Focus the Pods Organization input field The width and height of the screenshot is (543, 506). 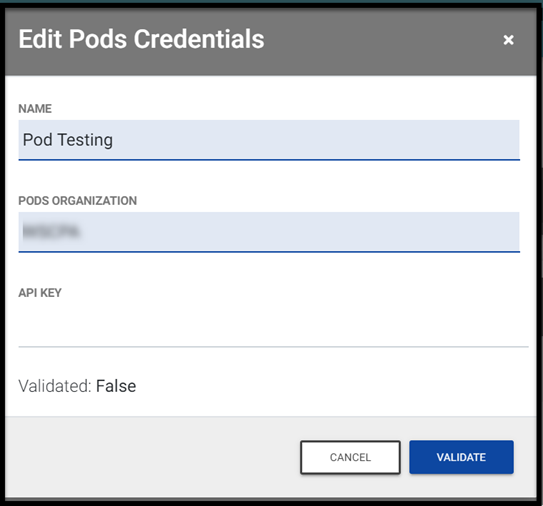(x=269, y=232)
